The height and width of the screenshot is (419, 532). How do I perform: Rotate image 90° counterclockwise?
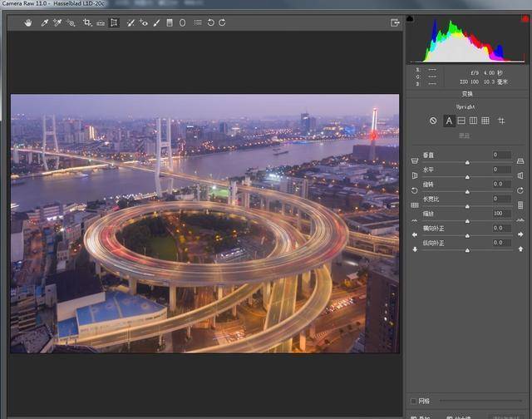coord(210,22)
